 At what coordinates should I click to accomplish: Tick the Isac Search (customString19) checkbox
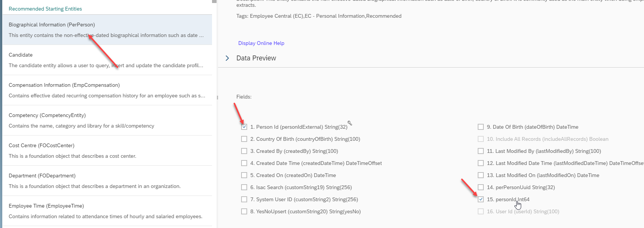coord(244,187)
